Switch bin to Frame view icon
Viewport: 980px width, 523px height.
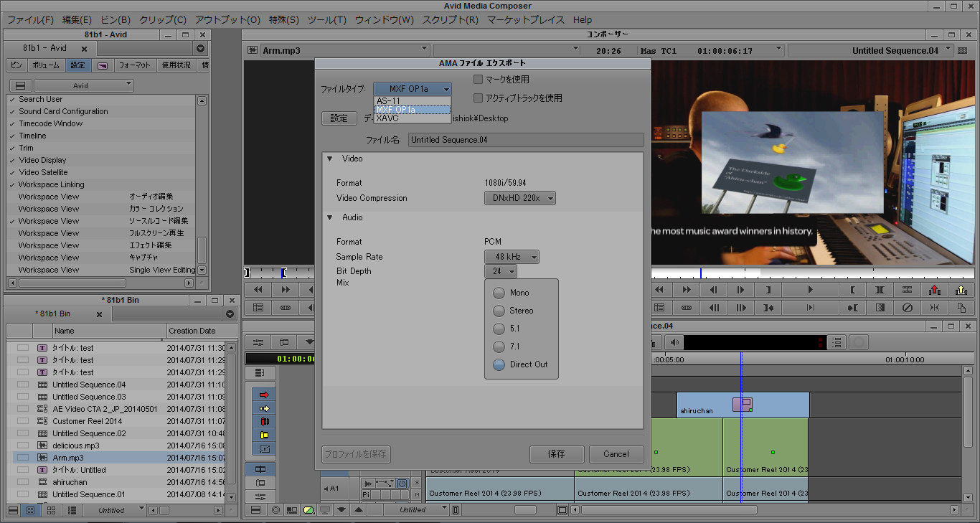pos(51,510)
